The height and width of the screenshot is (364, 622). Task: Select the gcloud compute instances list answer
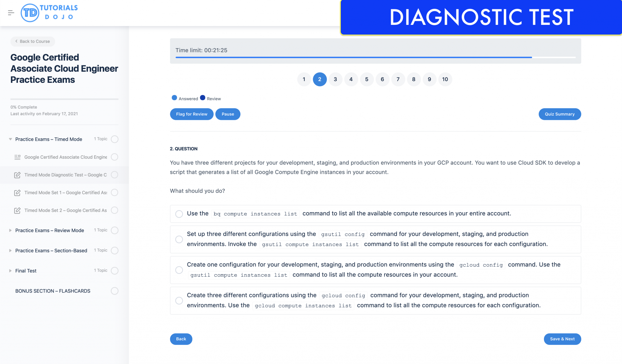(179, 300)
